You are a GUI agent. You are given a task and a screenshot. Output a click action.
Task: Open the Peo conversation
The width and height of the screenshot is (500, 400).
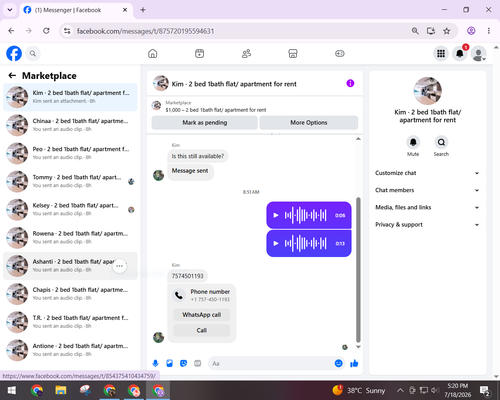click(x=70, y=153)
